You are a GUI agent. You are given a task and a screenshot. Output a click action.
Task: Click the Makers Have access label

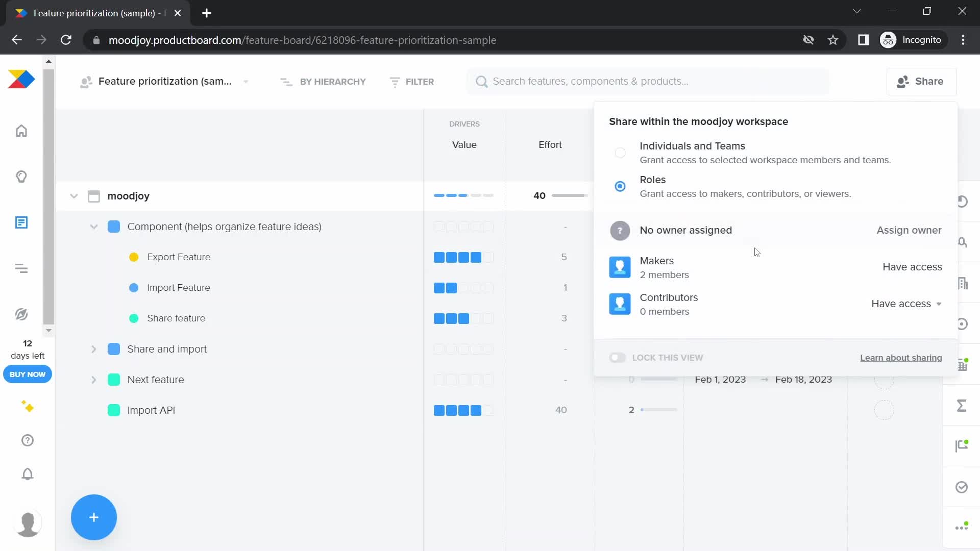coord(912,267)
